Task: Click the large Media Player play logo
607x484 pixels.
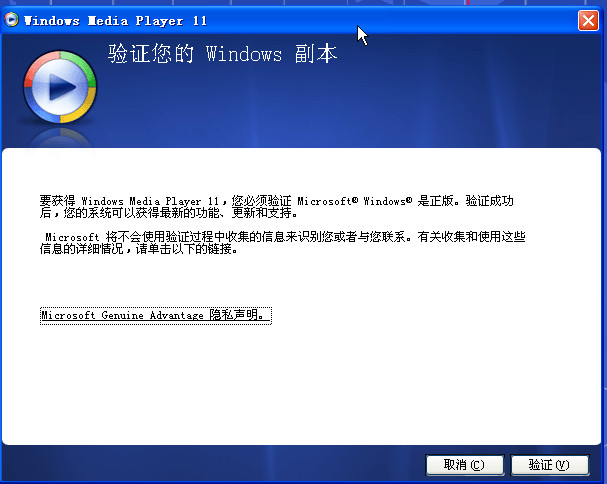Action: coord(60,87)
